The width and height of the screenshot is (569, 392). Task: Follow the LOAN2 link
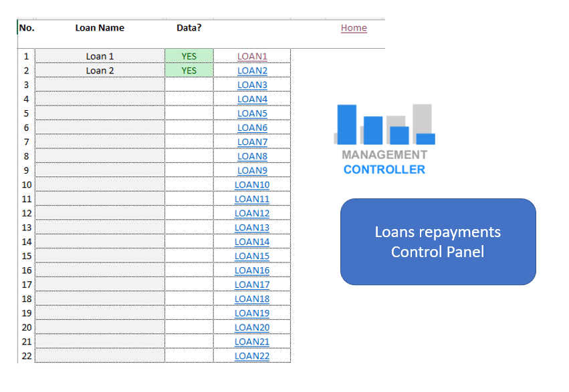point(252,71)
